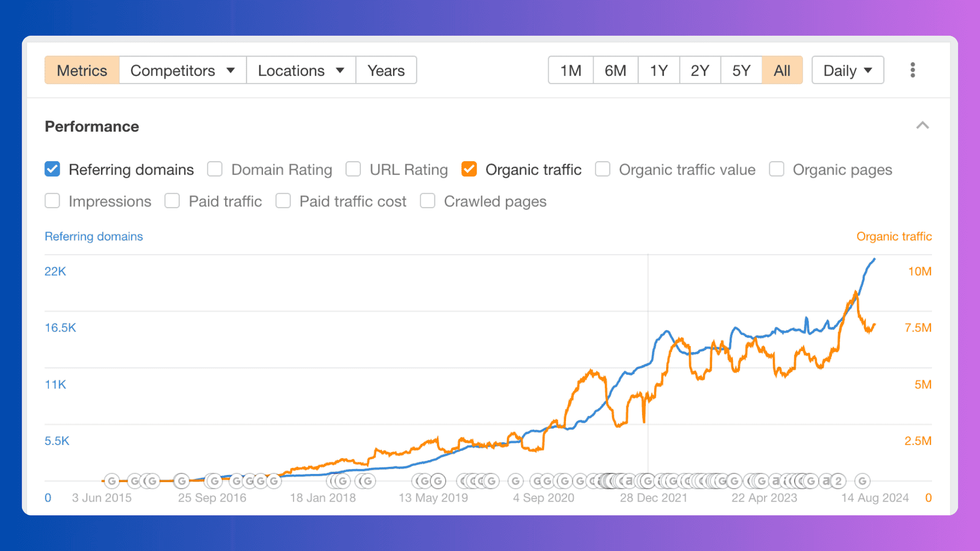
Task: Turn on the Crawled pages checkbox
Action: tap(427, 201)
